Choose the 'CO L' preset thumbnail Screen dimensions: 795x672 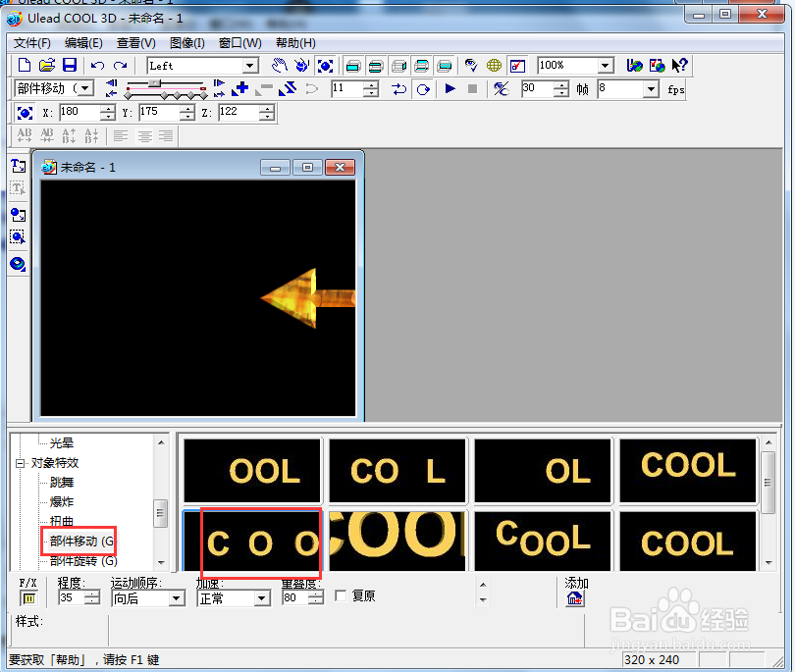click(397, 470)
